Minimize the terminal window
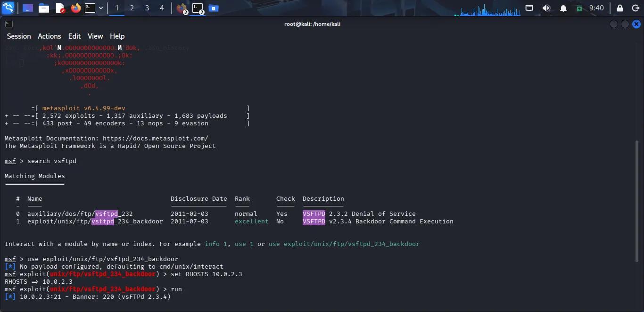 [613, 24]
